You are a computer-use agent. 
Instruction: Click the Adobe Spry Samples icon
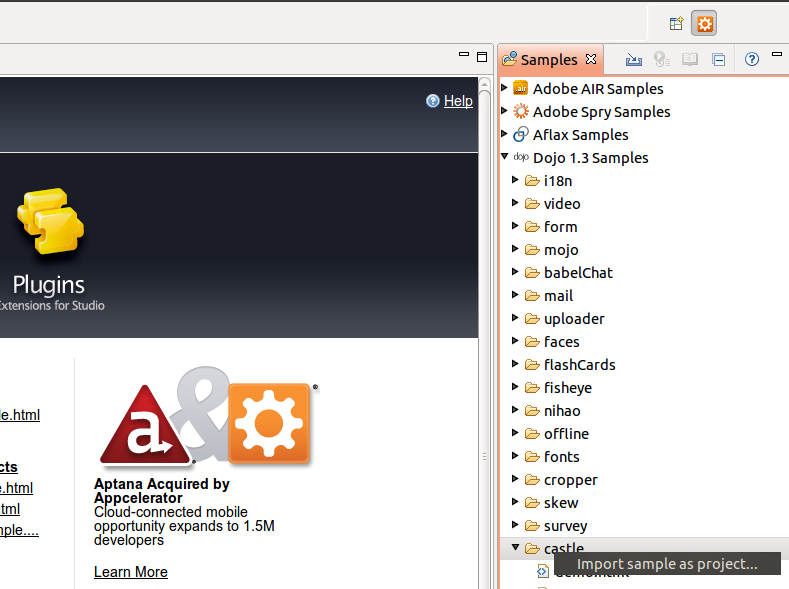[521, 111]
